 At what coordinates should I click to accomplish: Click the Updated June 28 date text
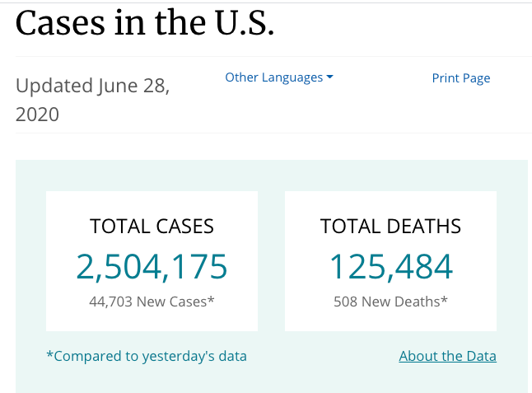(x=92, y=86)
